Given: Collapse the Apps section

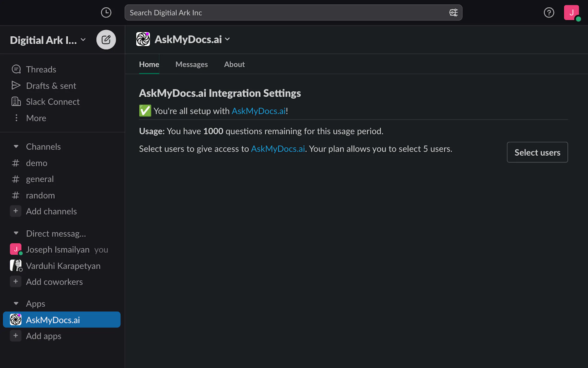Looking at the screenshot, I should pyautogui.click(x=16, y=304).
